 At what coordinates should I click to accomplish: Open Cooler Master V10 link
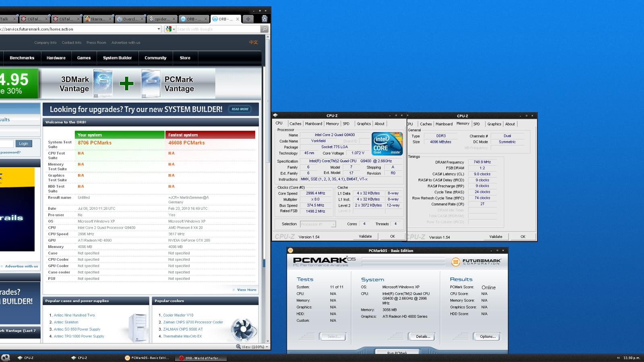pos(178,315)
